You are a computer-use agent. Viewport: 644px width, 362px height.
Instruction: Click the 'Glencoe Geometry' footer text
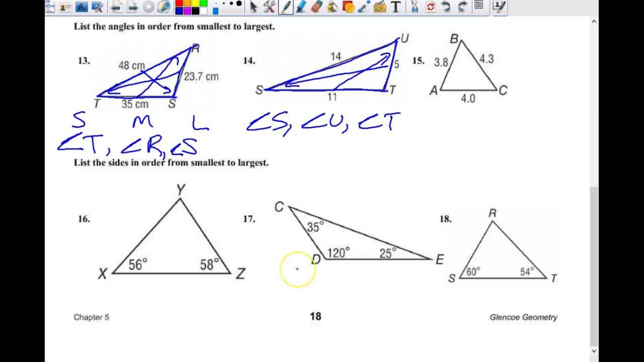523,317
